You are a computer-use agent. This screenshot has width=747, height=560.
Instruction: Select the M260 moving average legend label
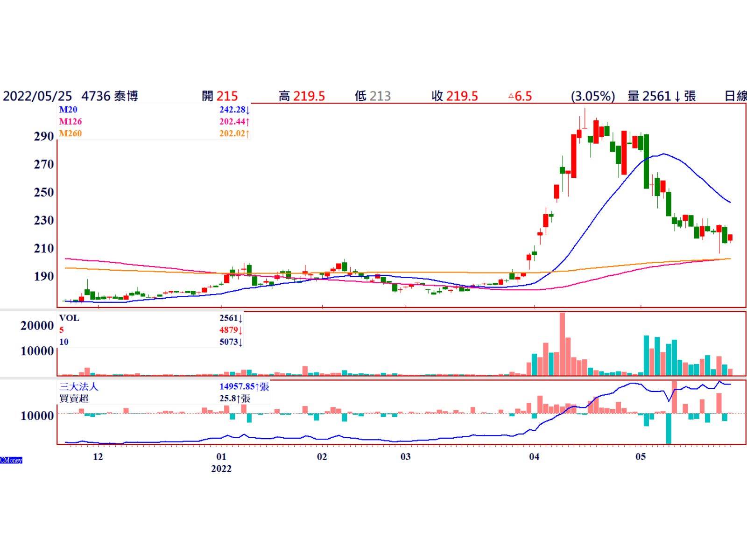click(x=70, y=133)
